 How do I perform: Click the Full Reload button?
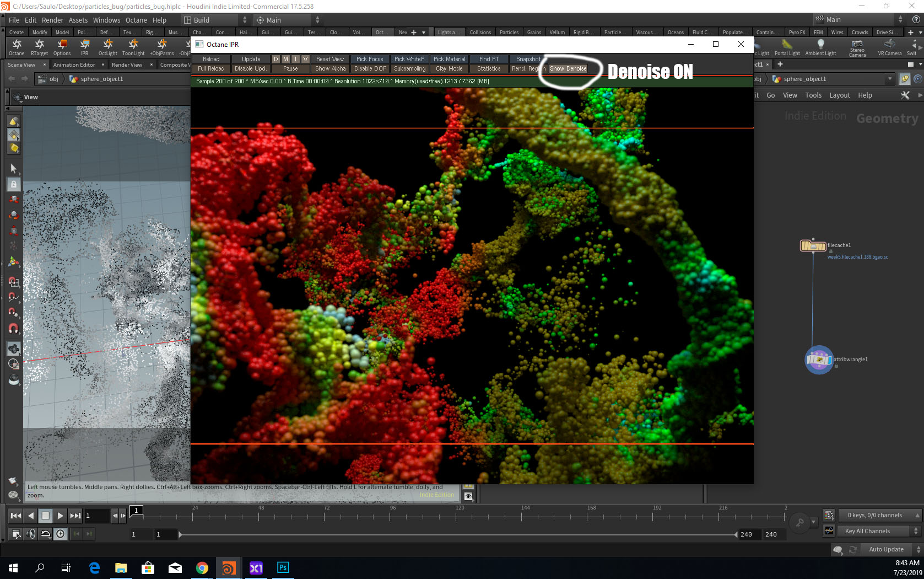(x=211, y=69)
